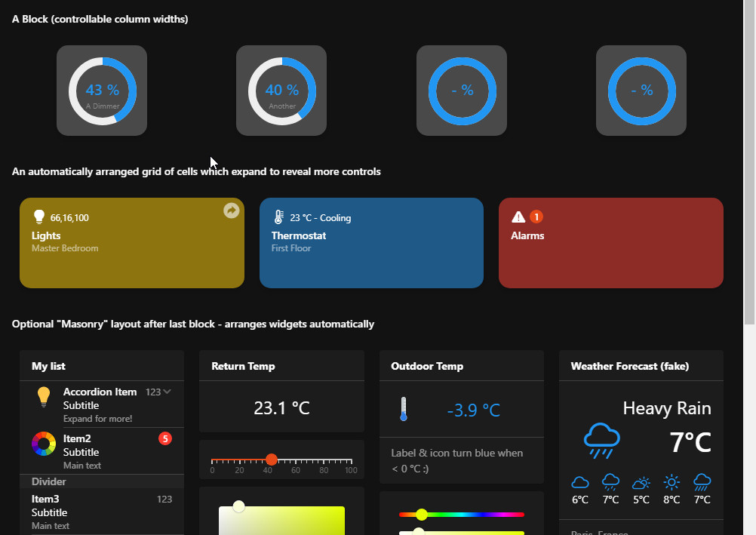Click the thermometer icon in Outdoor Temp
Image resolution: width=756 pixels, height=535 pixels.
pyautogui.click(x=405, y=407)
